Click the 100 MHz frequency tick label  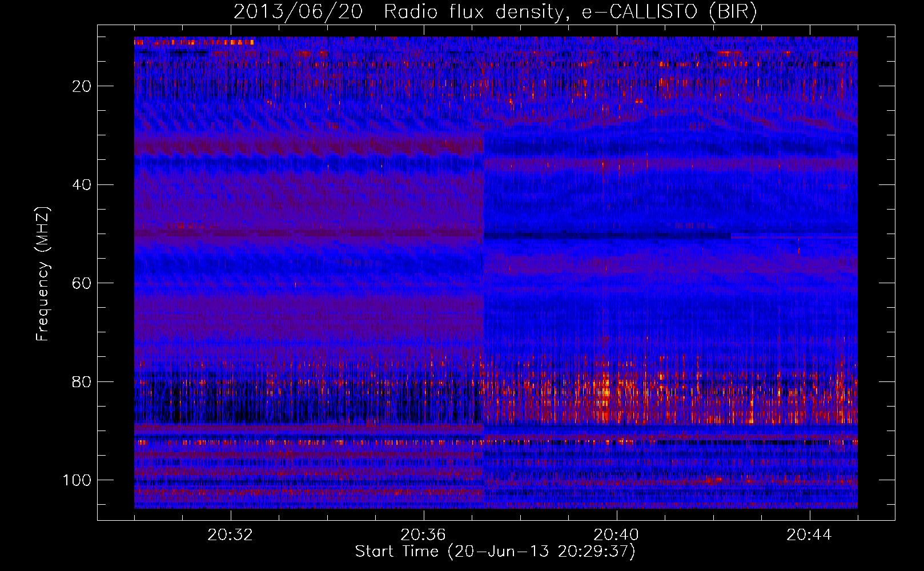(x=77, y=480)
